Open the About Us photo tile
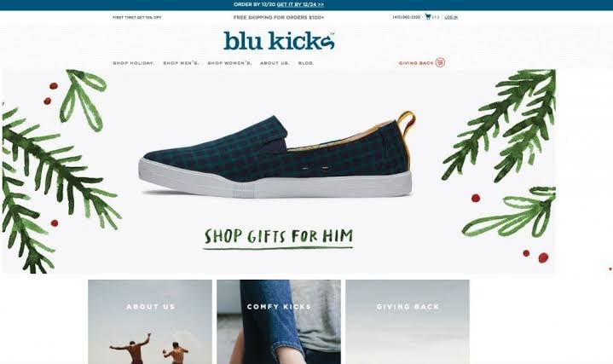The image size is (613, 364). pos(150,321)
